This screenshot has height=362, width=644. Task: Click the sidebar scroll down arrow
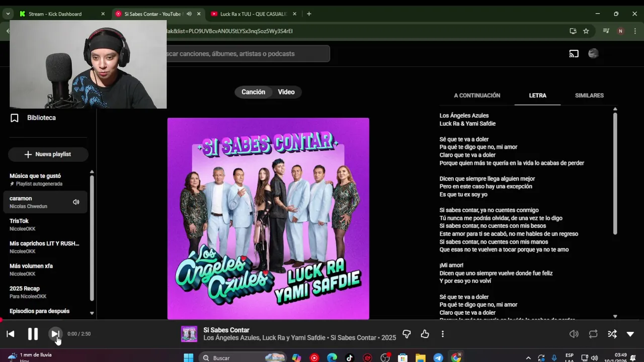point(92,313)
